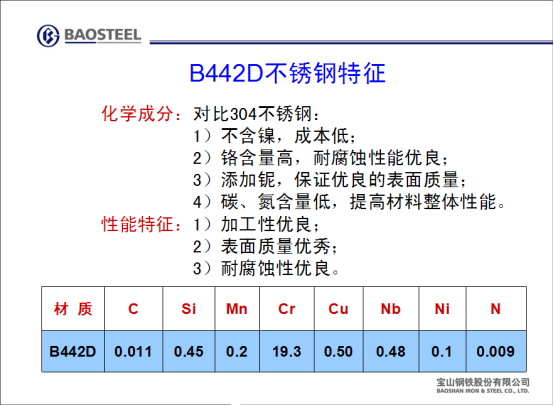Click the Cr column header

point(287,308)
